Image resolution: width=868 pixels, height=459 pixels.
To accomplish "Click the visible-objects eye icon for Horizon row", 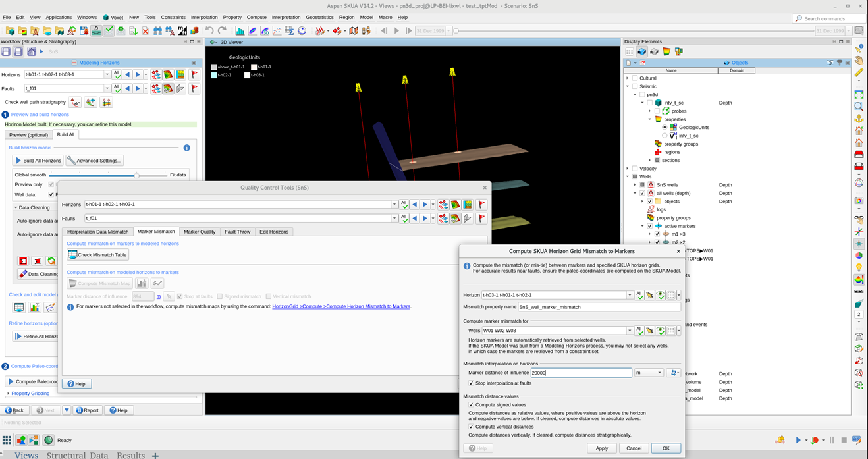I will tap(660, 295).
